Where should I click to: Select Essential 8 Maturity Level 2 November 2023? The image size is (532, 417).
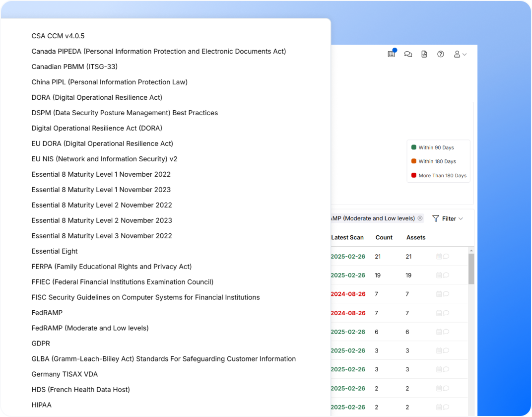pyautogui.click(x=101, y=220)
